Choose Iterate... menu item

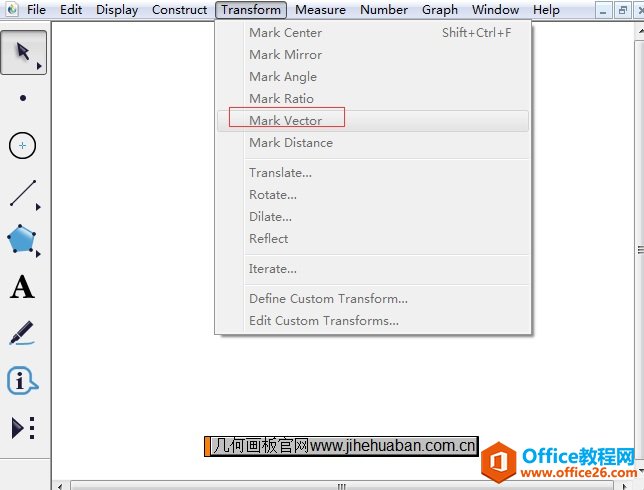[373, 269]
